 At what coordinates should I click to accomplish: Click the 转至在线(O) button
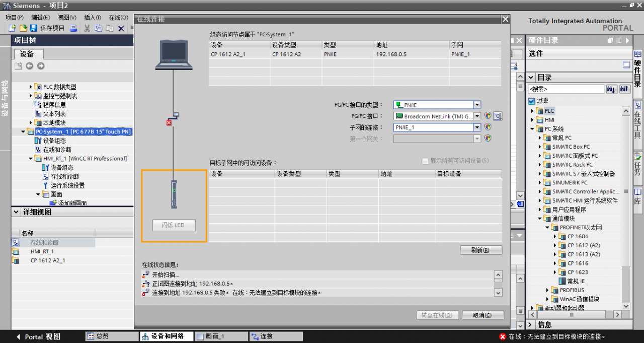[x=438, y=315]
